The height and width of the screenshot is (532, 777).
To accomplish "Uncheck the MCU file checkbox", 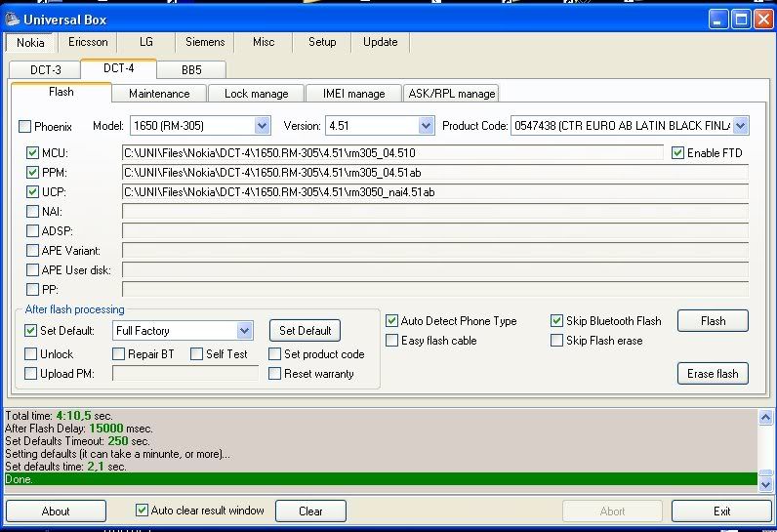I will pyautogui.click(x=32, y=152).
